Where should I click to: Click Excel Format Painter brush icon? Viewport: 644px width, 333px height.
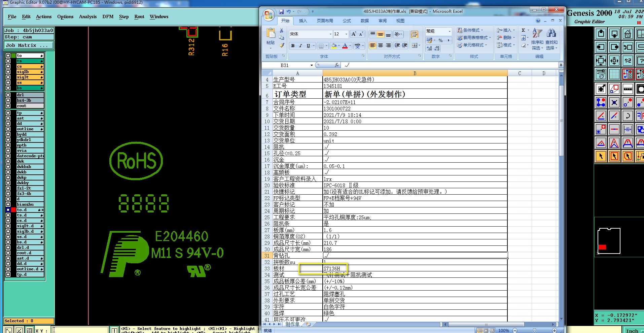click(282, 45)
